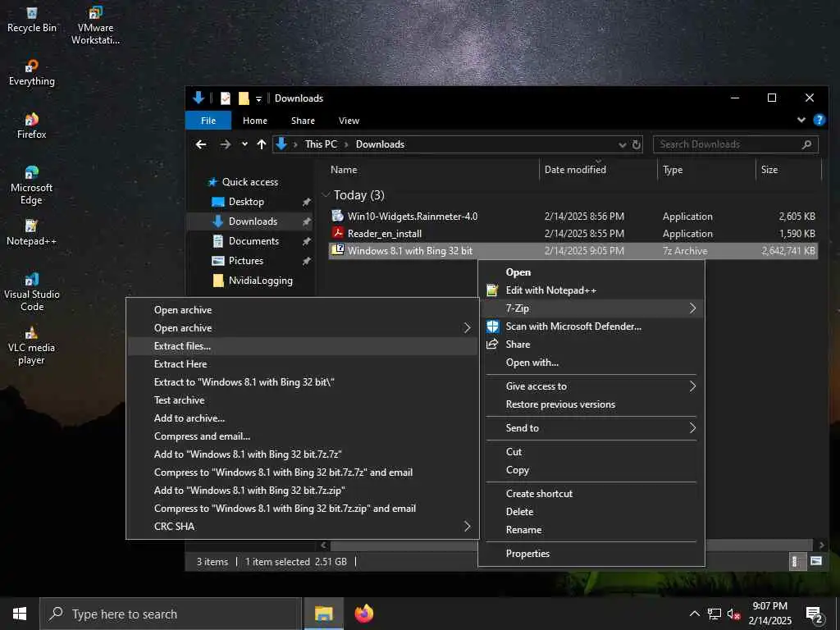
Task: Select the Visual Studio Code desktop icon
Action: click(32, 292)
